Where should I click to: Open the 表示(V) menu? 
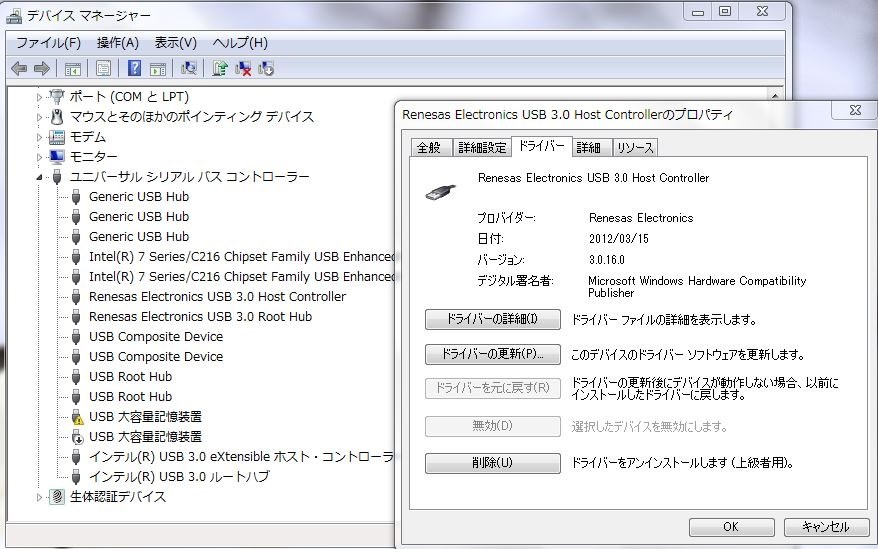point(175,43)
